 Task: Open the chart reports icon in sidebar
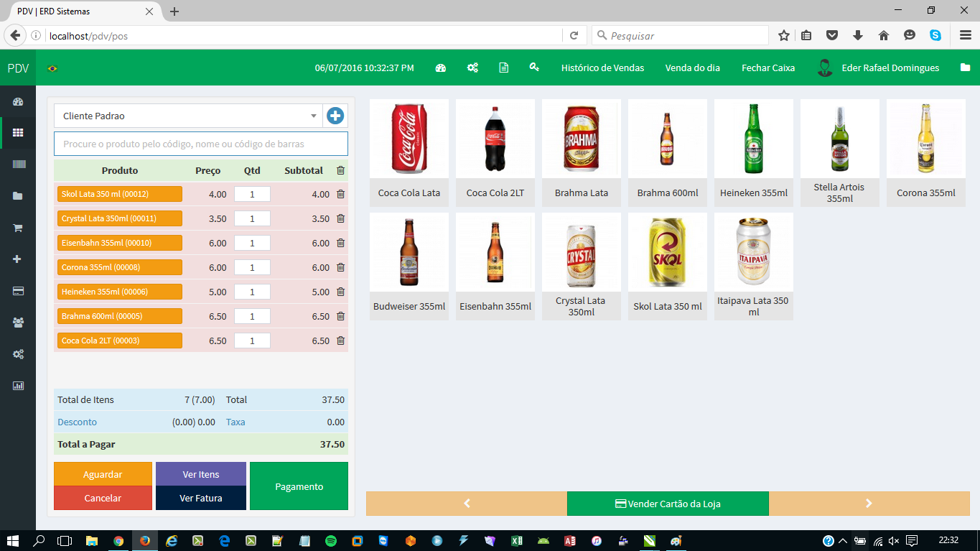click(18, 386)
